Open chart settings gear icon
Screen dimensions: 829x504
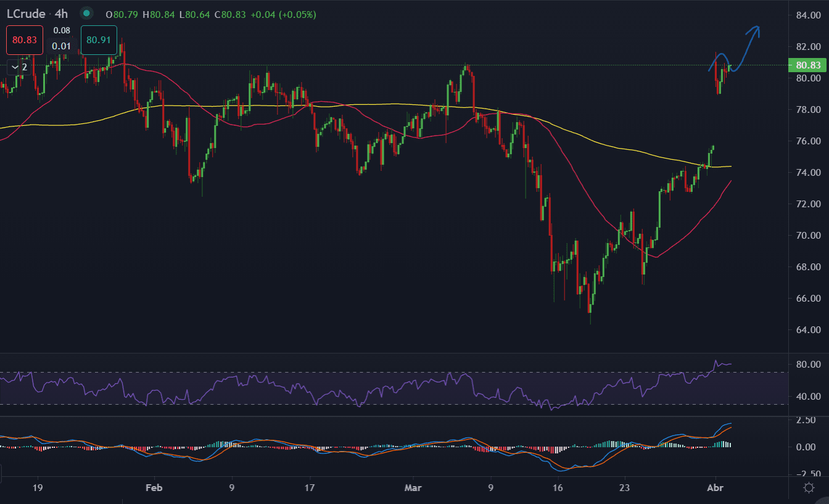pyautogui.click(x=809, y=488)
